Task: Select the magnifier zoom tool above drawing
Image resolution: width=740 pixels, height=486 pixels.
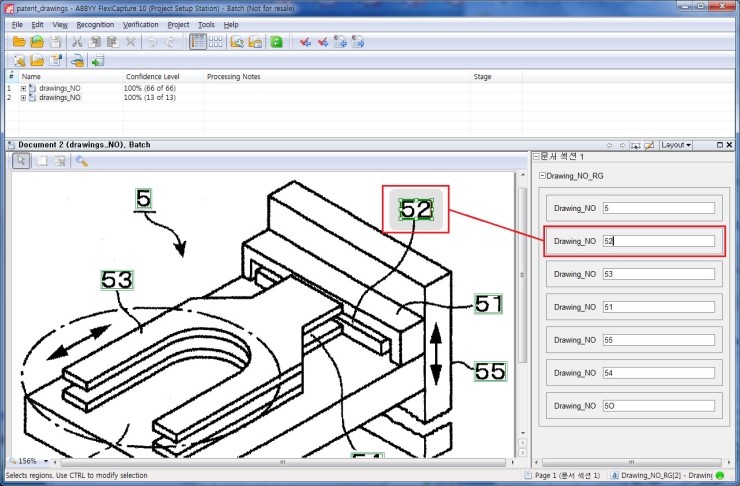Action: 82,161
